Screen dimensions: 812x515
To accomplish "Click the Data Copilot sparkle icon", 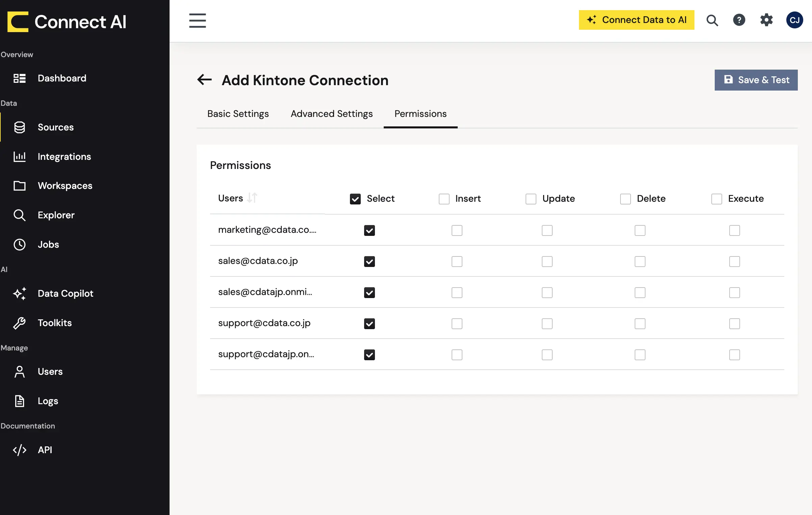I will click(x=20, y=293).
